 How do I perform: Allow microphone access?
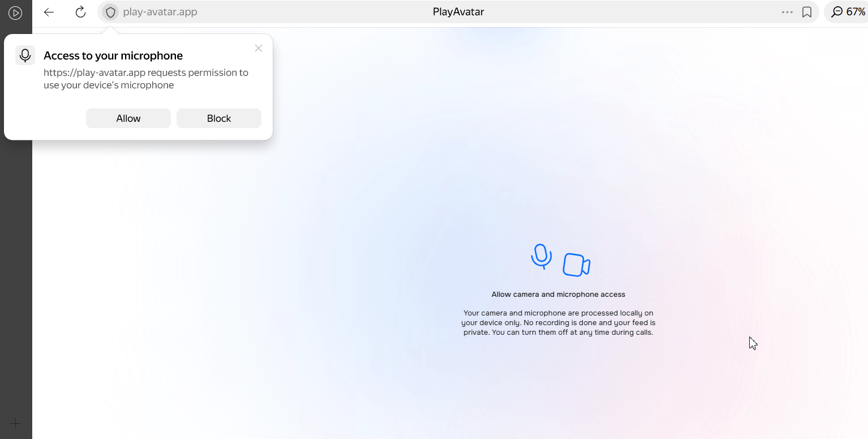click(x=128, y=118)
